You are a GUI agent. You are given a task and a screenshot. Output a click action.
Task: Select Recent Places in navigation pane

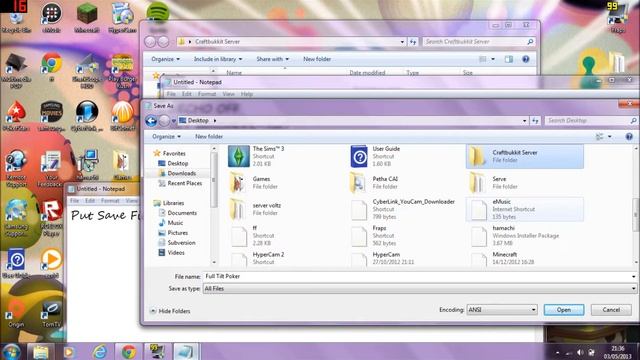tap(180, 183)
